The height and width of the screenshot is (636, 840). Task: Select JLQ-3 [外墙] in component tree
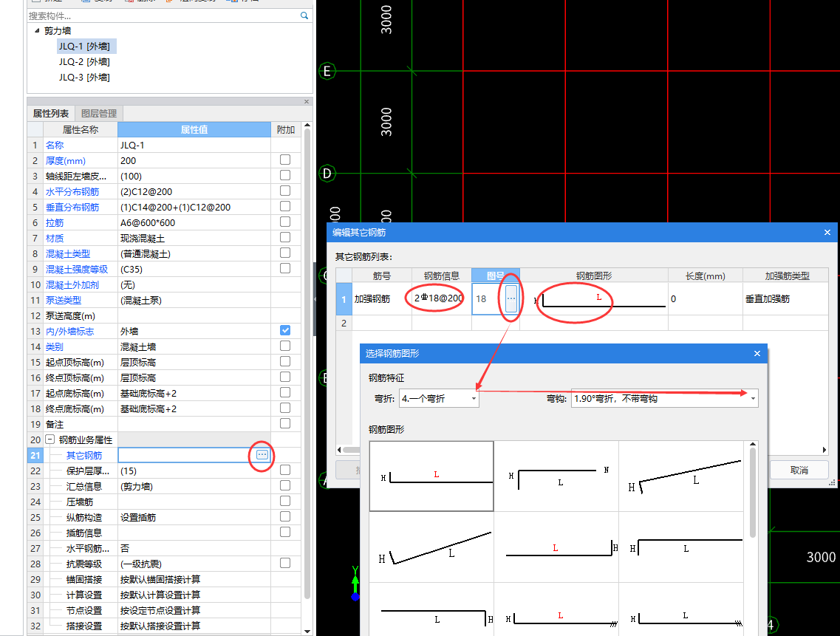[x=84, y=77]
